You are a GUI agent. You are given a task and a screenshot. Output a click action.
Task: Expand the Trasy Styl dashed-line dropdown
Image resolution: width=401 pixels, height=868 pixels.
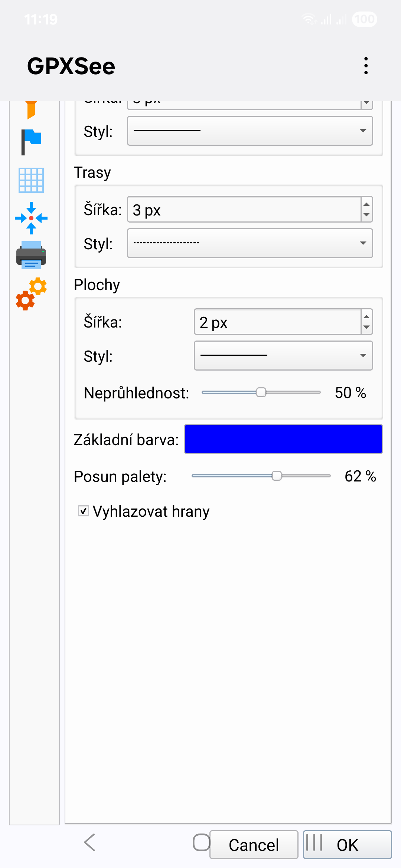pyautogui.click(x=250, y=243)
